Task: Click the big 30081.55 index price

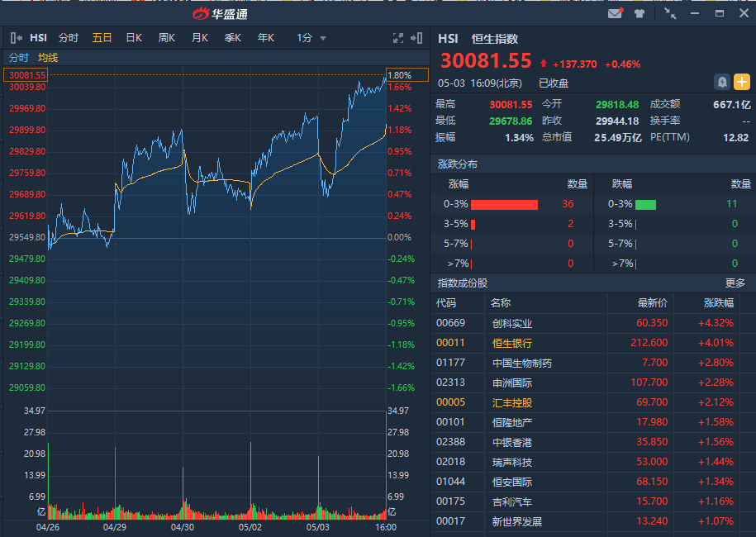Action: 486,61
